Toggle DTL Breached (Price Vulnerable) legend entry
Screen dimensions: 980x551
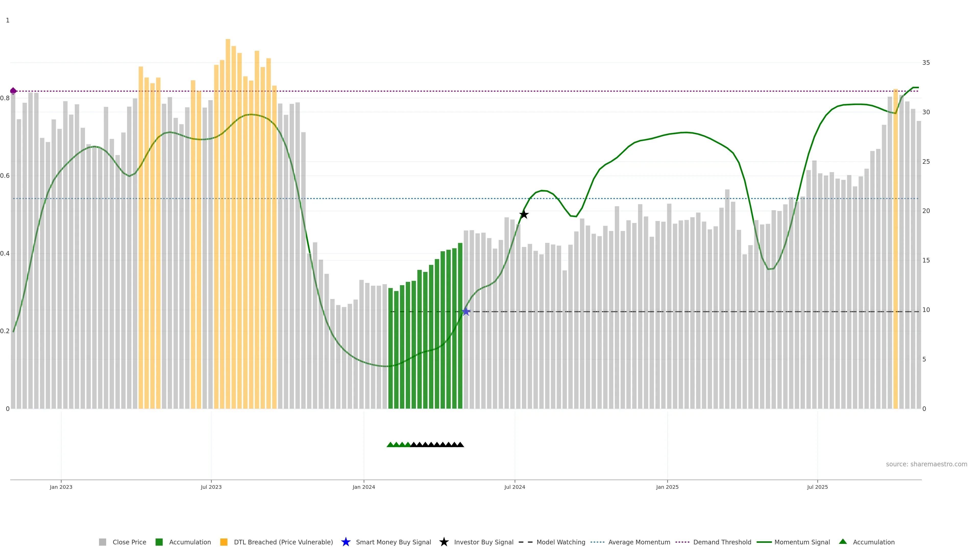click(283, 542)
